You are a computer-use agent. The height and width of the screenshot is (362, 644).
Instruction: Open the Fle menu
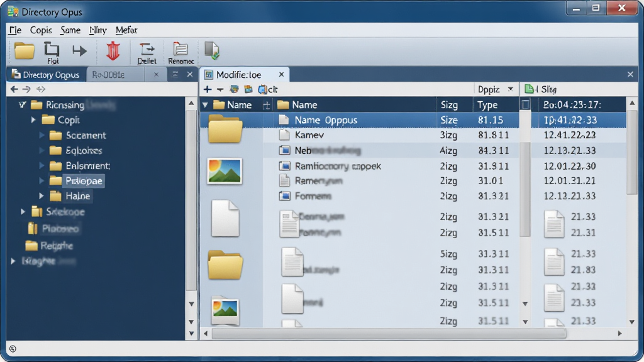[15, 30]
